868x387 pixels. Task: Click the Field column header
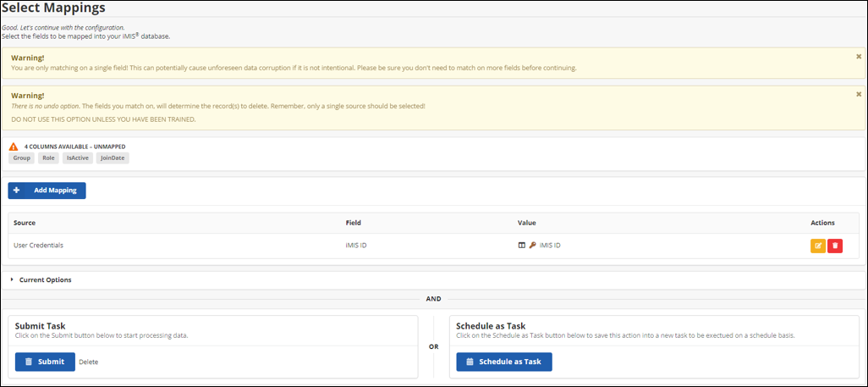coord(354,223)
